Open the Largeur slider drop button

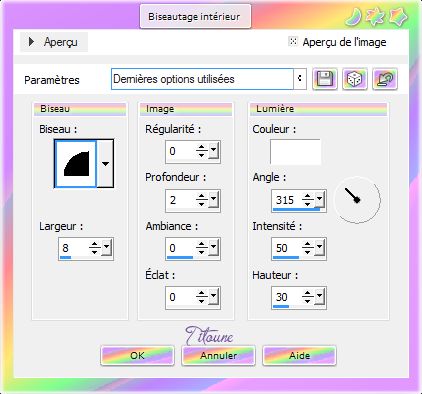(x=107, y=248)
